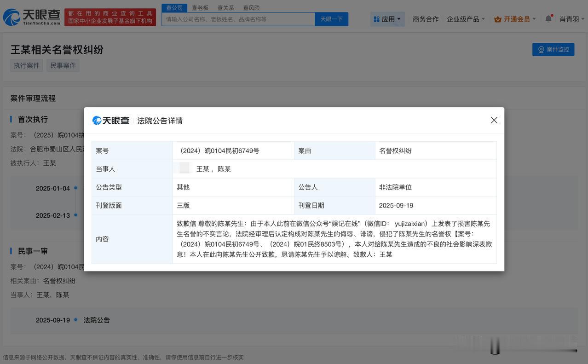Select the 查风险 search tab
The image size is (588, 364).
(x=251, y=8)
